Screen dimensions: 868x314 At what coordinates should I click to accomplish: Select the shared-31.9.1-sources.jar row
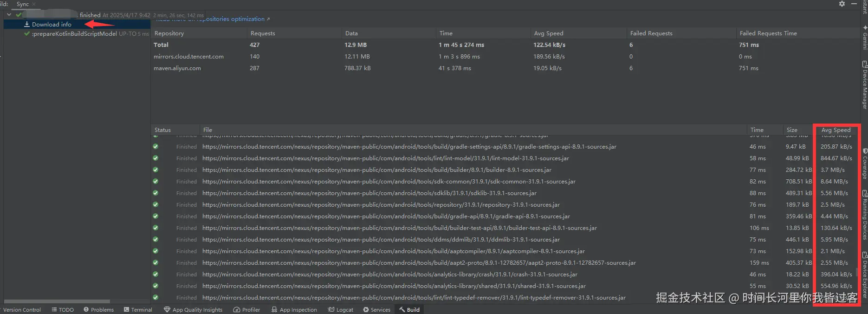tap(505, 286)
